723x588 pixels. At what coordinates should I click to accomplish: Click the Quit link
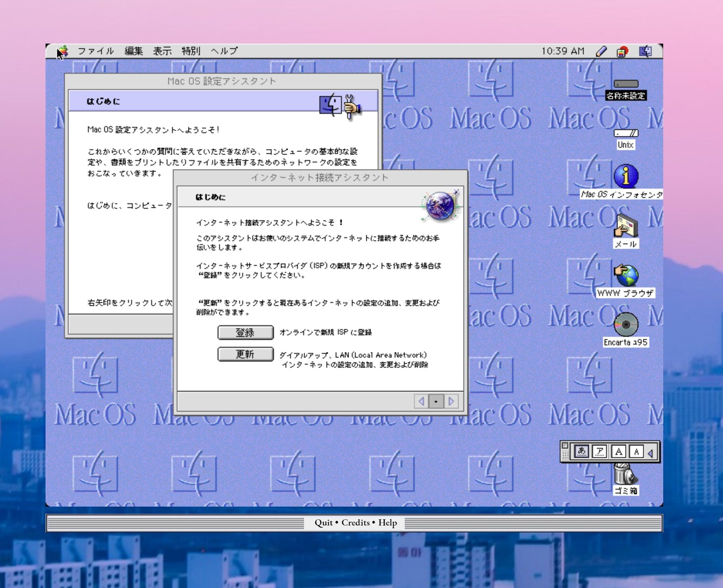tap(323, 522)
